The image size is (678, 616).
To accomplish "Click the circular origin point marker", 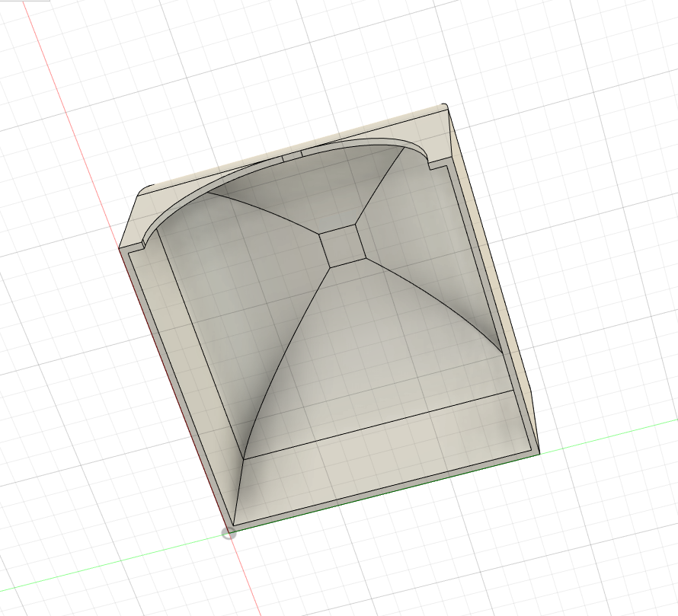I will coord(229,534).
